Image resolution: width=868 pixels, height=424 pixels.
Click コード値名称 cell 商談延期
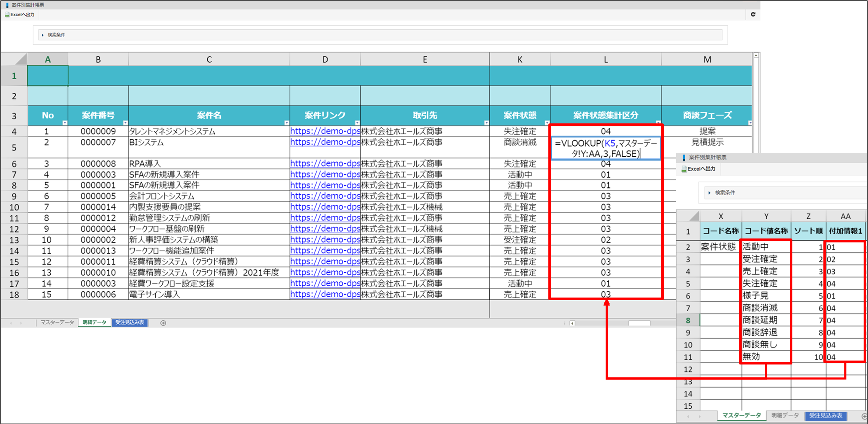(766, 320)
